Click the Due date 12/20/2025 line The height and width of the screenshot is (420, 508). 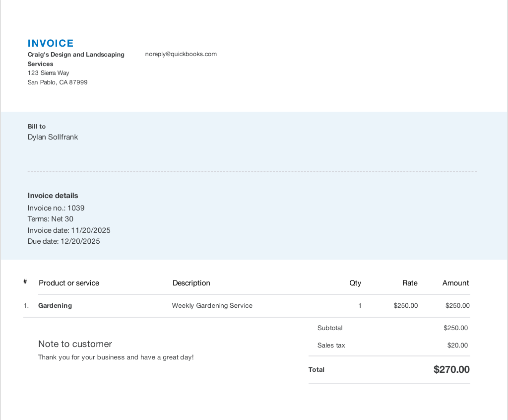tap(63, 241)
